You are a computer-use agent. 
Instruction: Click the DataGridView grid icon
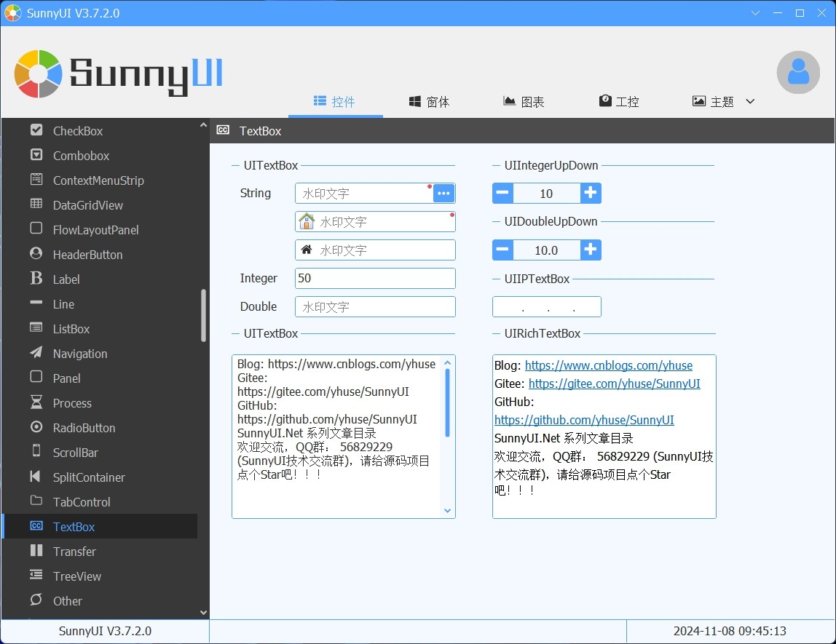(x=36, y=204)
